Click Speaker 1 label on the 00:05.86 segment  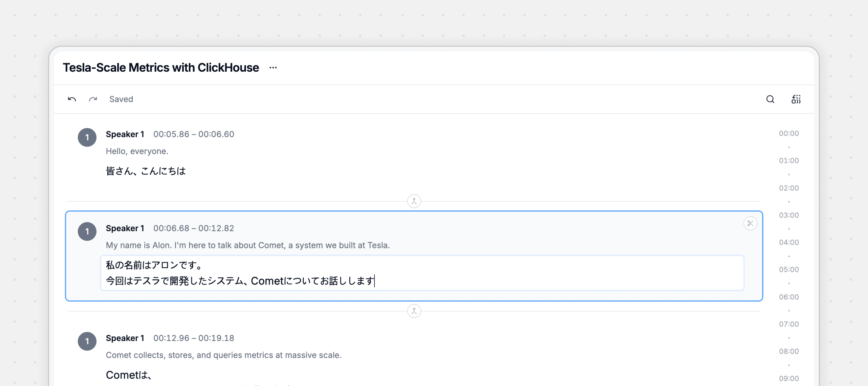coord(125,134)
